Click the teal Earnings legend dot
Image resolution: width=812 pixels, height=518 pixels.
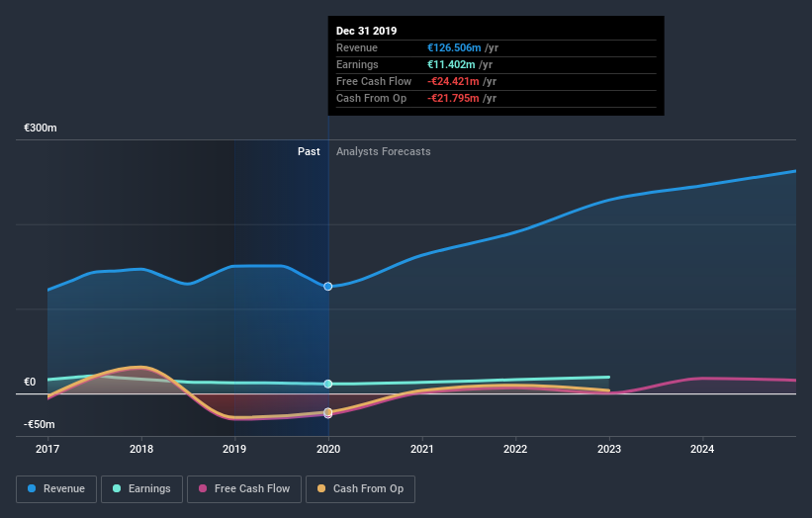point(117,488)
